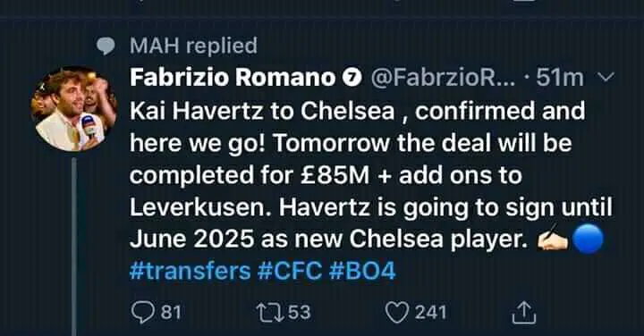
Task: Share the tweet via share icon
Action: click(524, 312)
